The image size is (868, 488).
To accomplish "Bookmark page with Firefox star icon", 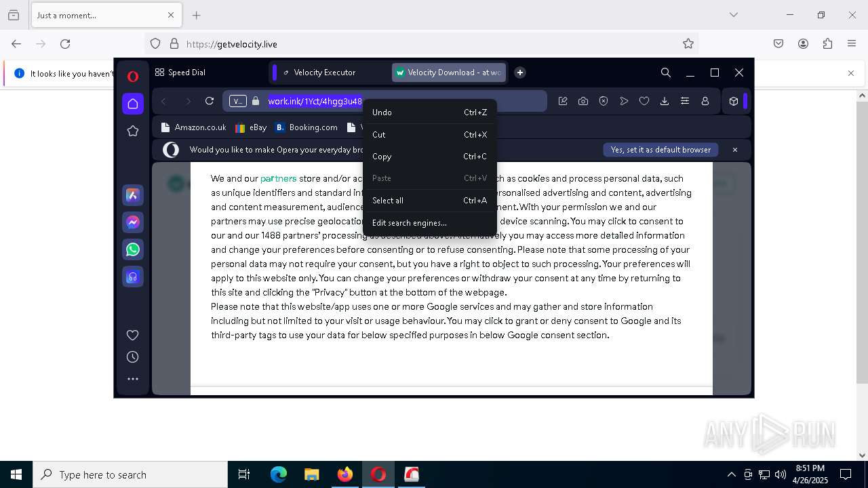I will point(688,44).
